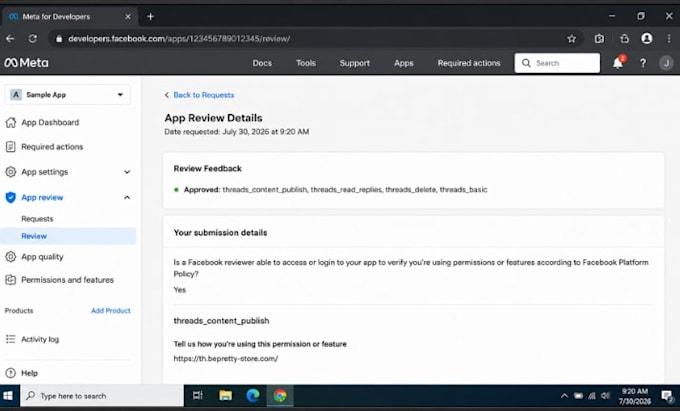This screenshot has height=411, width=680.
Task: Open Docs in the top navigation
Action: (262, 63)
